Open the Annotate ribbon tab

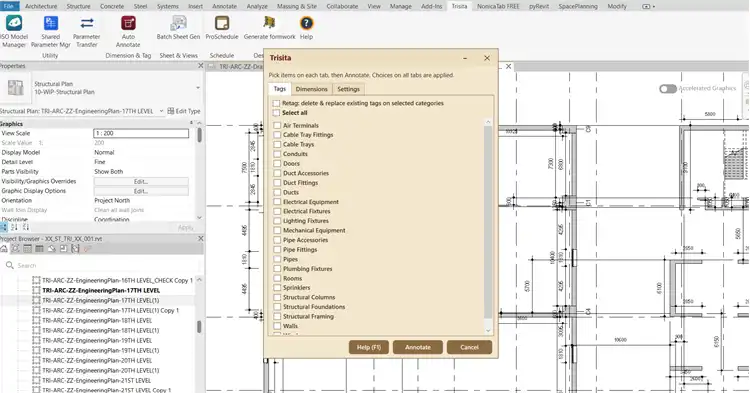224,7
